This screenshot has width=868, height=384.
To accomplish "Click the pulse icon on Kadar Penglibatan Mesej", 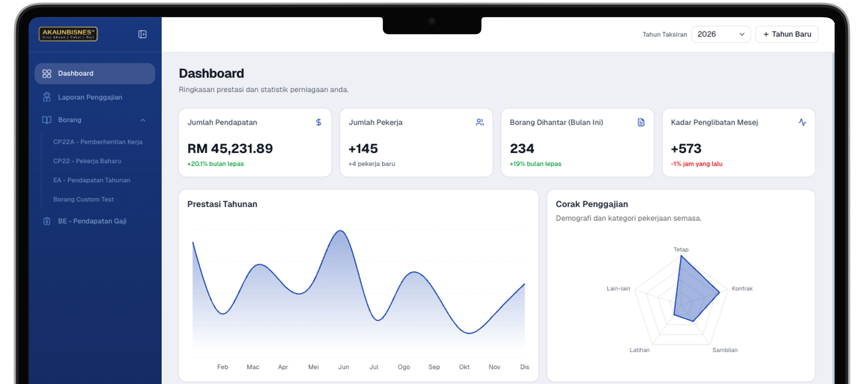I will pyautogui.click(x=803, y=122).
